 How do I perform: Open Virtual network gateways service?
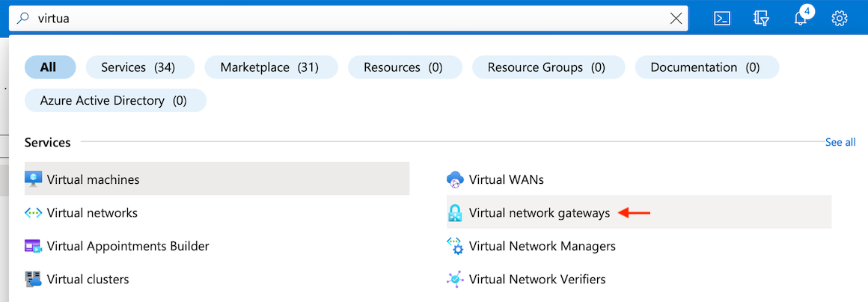point(639,212)
